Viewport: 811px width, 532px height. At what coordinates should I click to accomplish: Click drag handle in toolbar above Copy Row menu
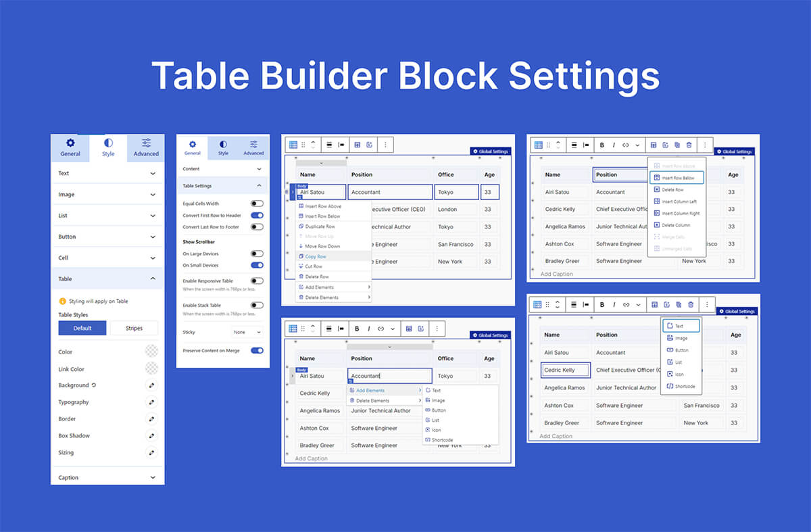[x=303, y=145]
